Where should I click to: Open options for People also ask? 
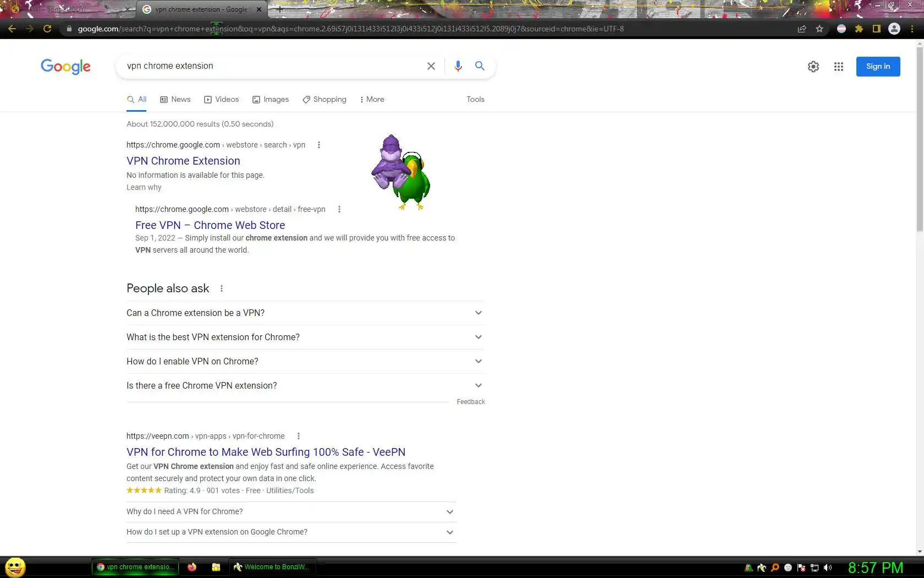tap(222, 288)
